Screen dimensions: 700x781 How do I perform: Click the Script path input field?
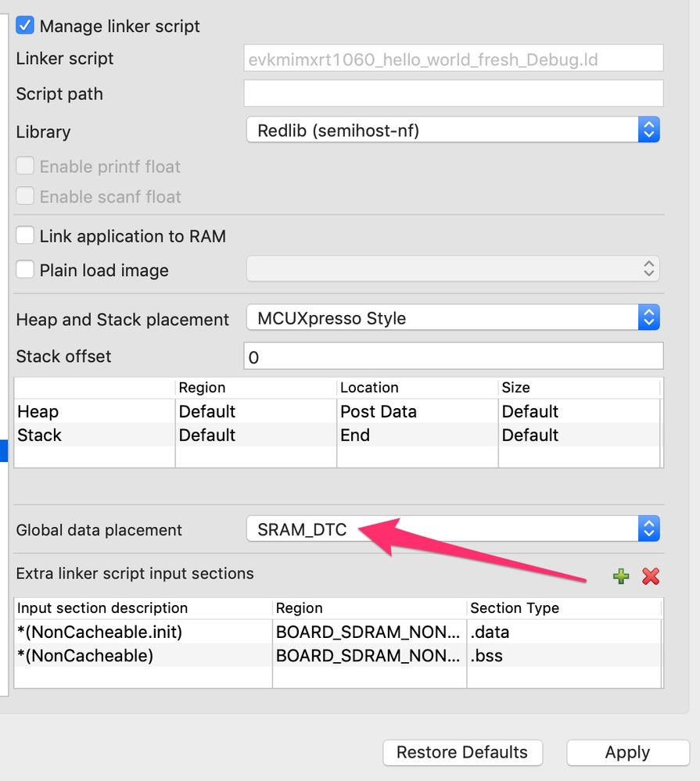point(454,93)
